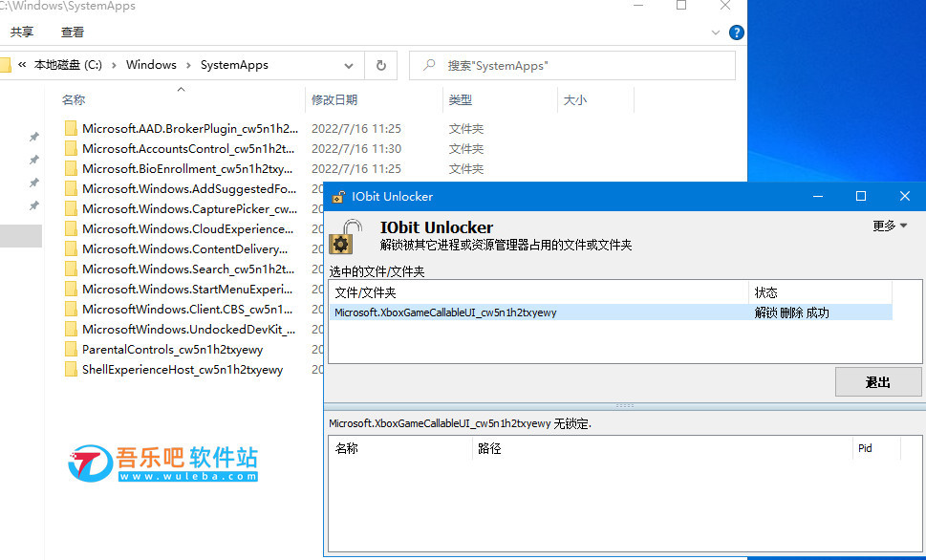Screen dimensions: 926x560
Task: Click the Windows breadcrumb in address bar
Action: coord(151,65)
